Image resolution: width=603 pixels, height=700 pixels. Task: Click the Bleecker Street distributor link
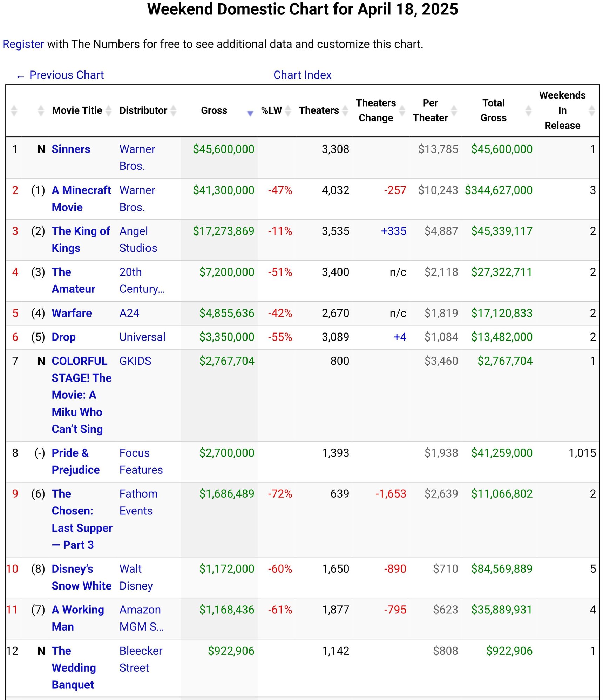pyautogui.click(x=141, y=659)
